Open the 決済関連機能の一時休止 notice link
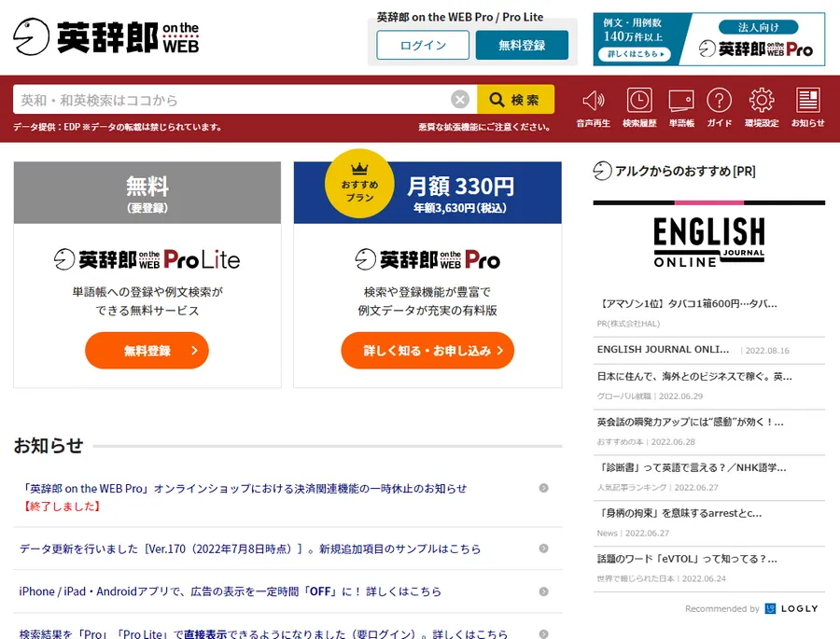Viewport: 840px width, 639px height. coord(243,488)
